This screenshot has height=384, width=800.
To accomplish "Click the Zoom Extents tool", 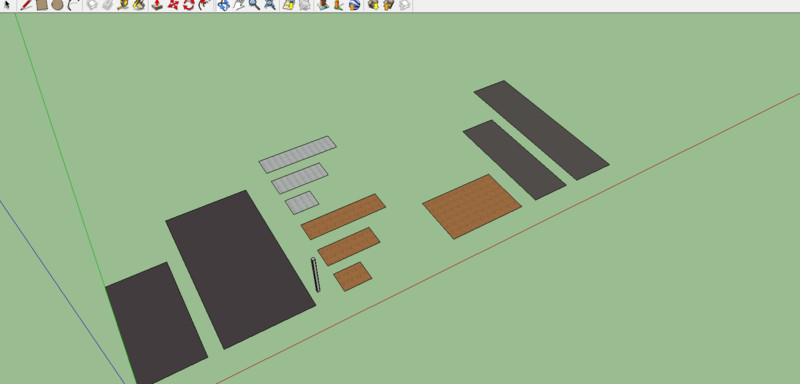I will pyautogui.click(x=270, y=5).
